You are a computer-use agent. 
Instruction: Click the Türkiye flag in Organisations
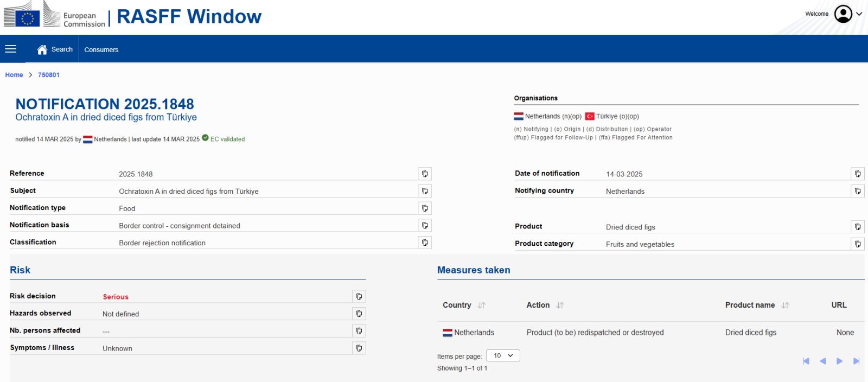pyautogui.click(x=590, y=116)
